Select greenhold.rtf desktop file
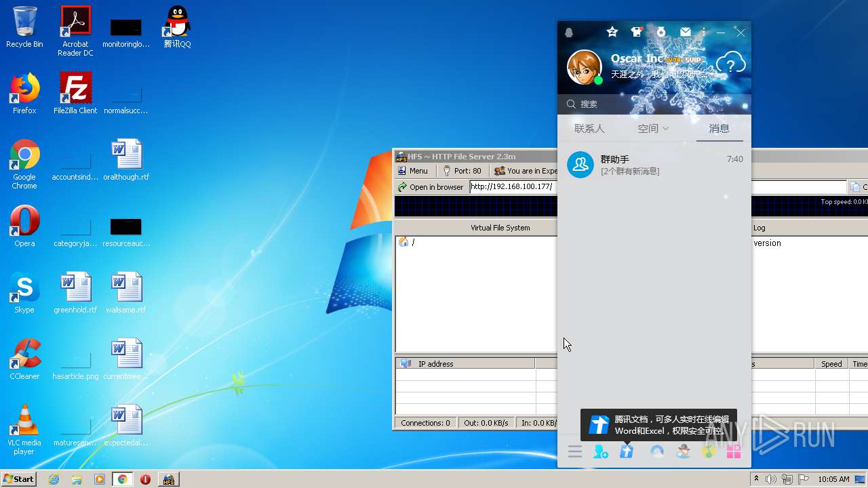The image size is (868, 488). (75, 293)
